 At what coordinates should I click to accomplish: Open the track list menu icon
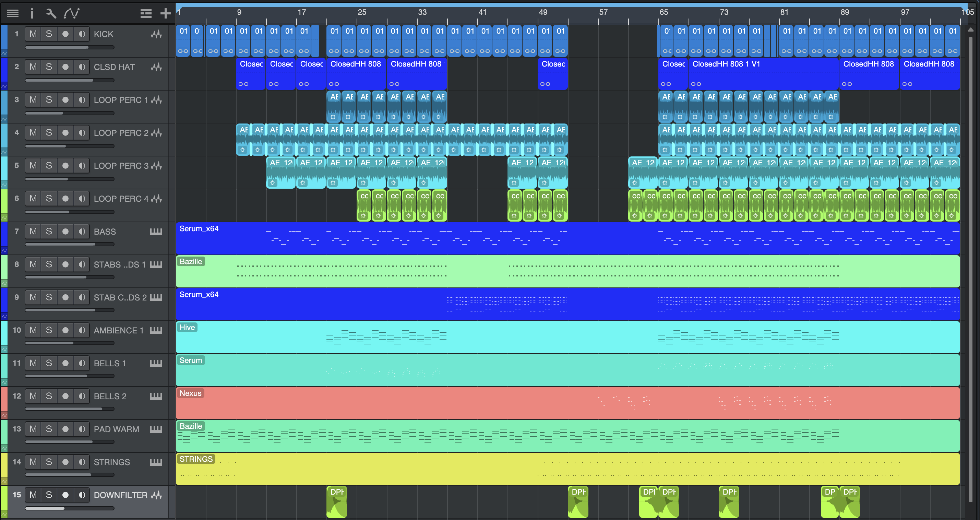pyautogui.click(x=13, y=13)
